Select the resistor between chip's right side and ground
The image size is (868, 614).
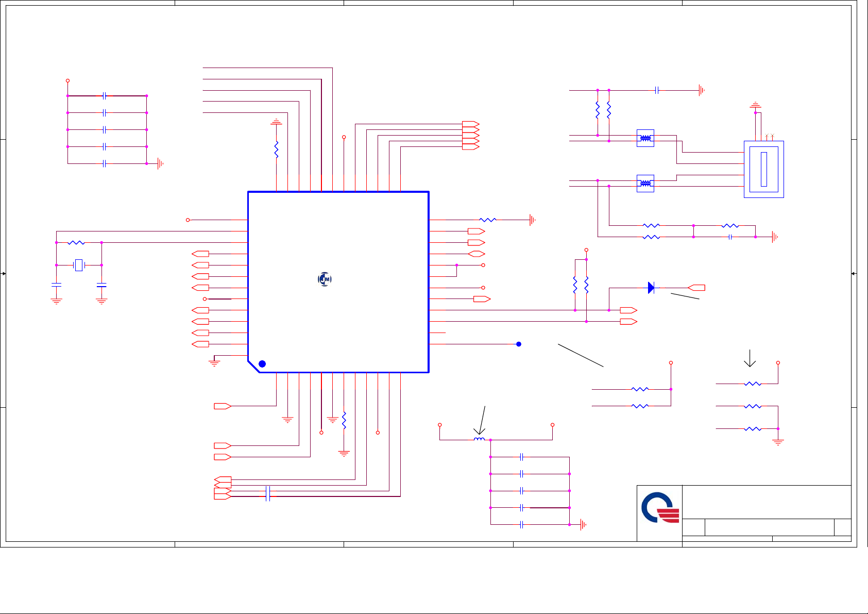(488, 220)
